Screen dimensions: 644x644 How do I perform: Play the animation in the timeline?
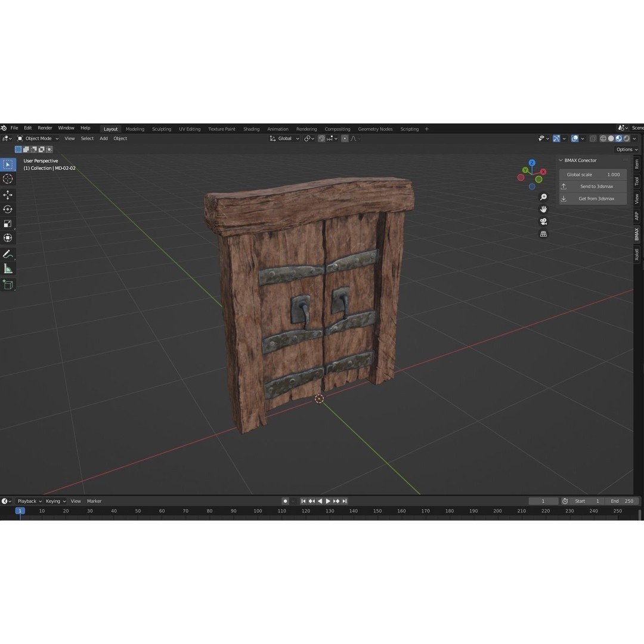pos(327,501)
